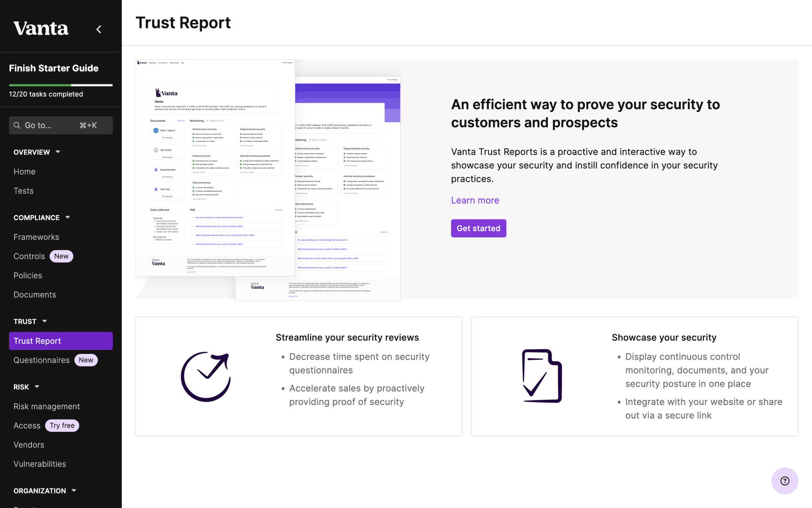Image resolution: width=812 pixels, height=508 pixels.
Task: Click the document checkmark illustration
Action: pyautogui.click(x=542, y=376)
